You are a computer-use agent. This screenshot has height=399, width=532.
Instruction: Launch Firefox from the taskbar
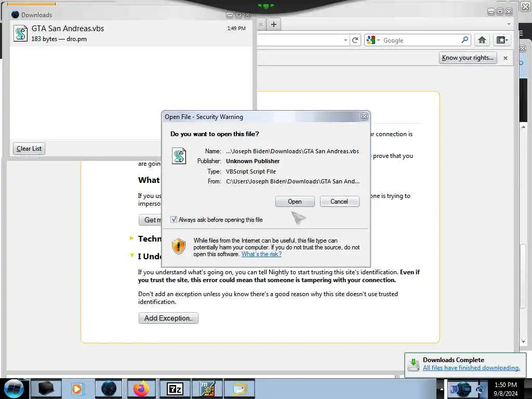tap(141, 389)
